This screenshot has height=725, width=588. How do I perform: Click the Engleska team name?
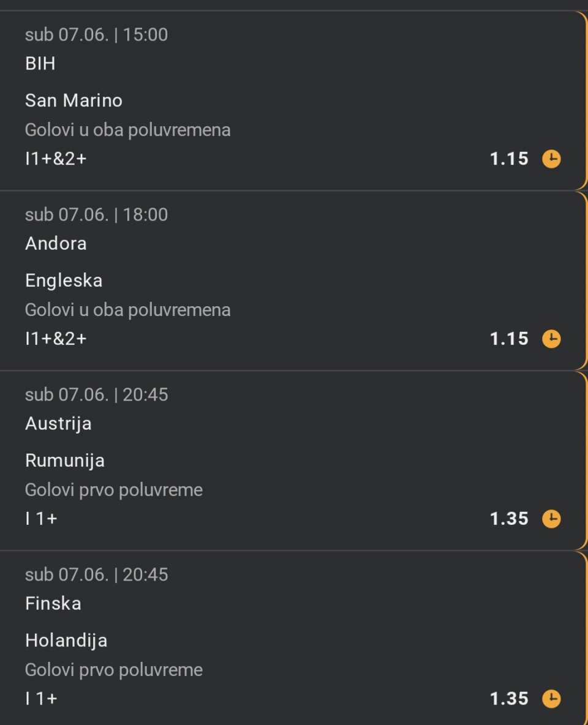[64, 280]
